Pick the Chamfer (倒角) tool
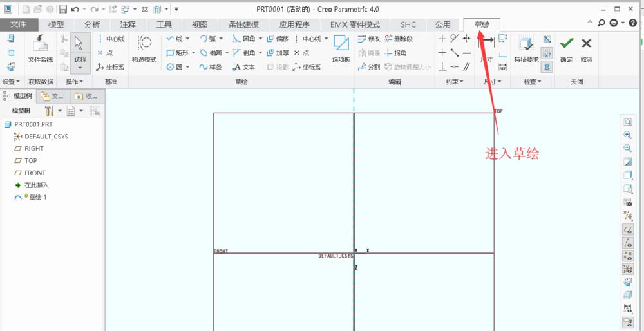644x331 pixels. click(244, 53)
